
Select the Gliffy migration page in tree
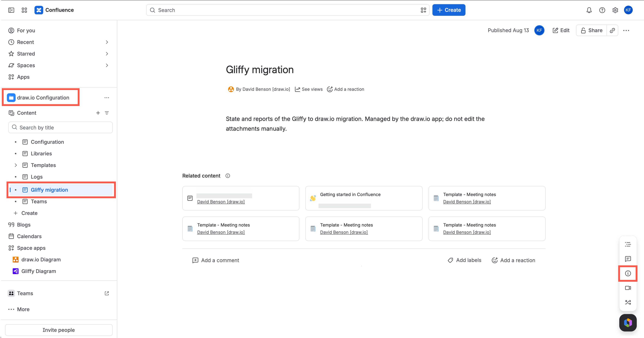pos(61,190)
